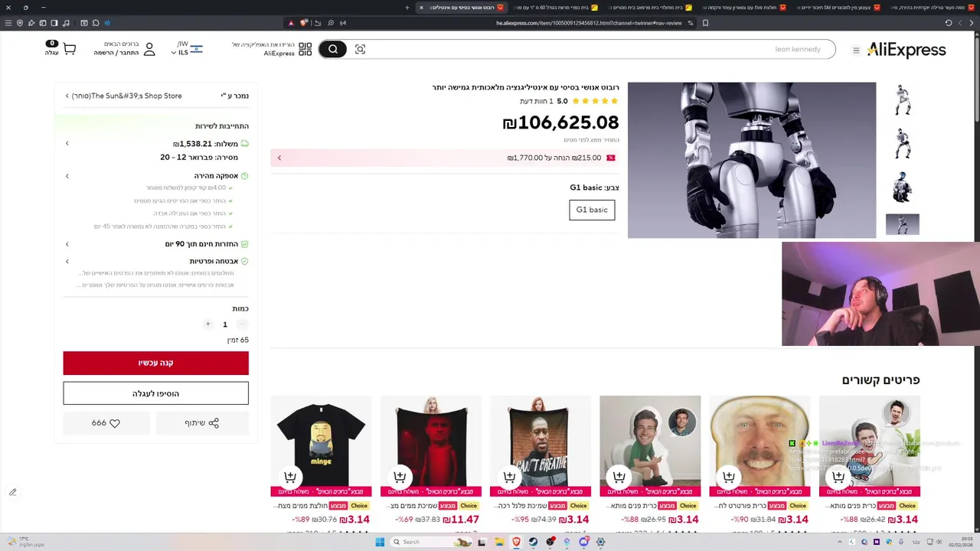This screenshot has height=551, width=980.
Task: Go forward with the browser forward arrow
Action: tap(959, 23)
